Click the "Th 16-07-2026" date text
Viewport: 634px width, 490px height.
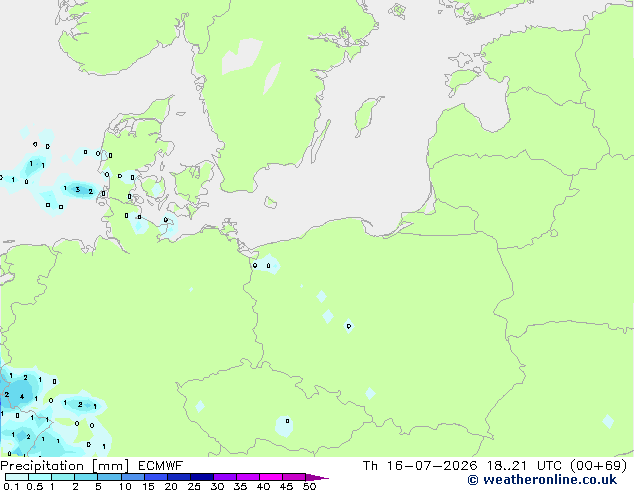pyautogui.click(x=420, y=466)
